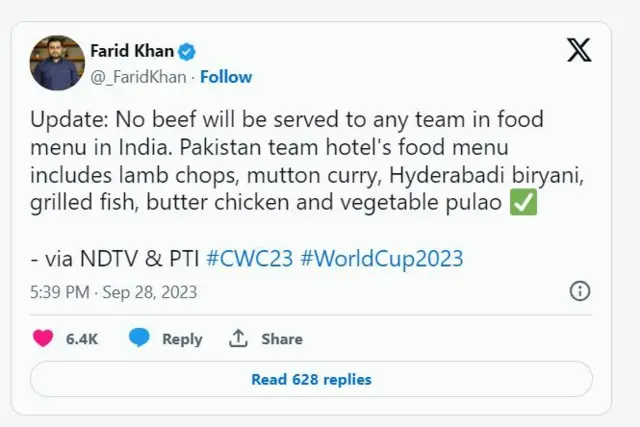Follow the @_FaridKhan account
Image resolution: width=640 pixels, height=427 pixels.
pyautogui.click(x=226, y=76)
